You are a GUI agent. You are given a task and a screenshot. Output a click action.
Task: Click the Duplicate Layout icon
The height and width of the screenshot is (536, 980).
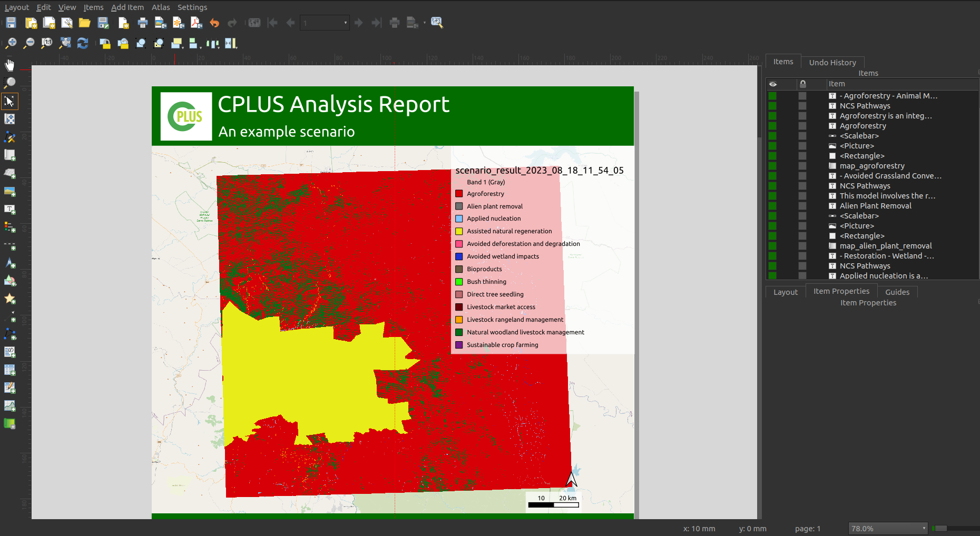[x=49, y=23]
